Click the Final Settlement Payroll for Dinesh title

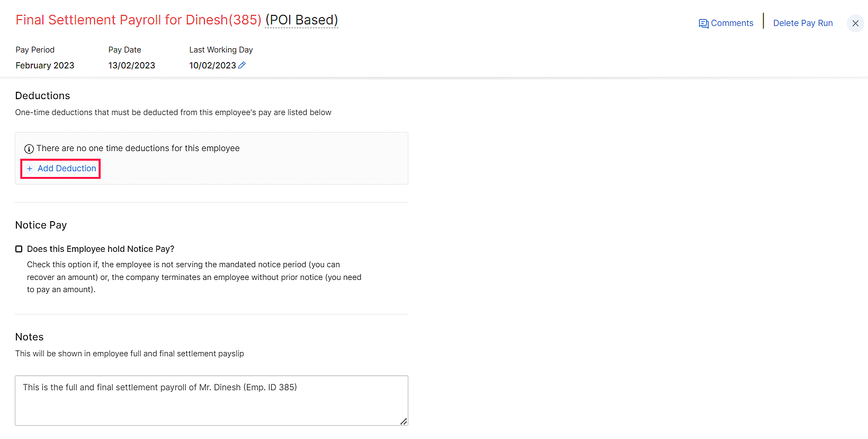pyautogui.click(x=138, y=20)
